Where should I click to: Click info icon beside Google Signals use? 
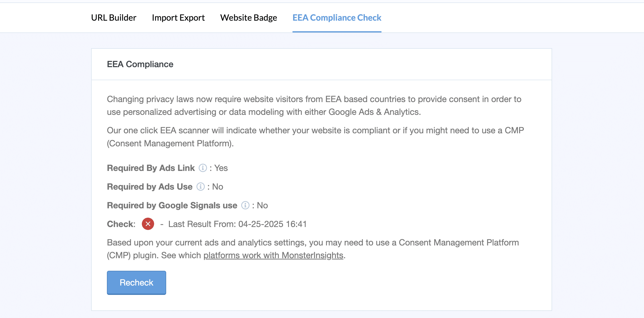(x=245, y=205)
